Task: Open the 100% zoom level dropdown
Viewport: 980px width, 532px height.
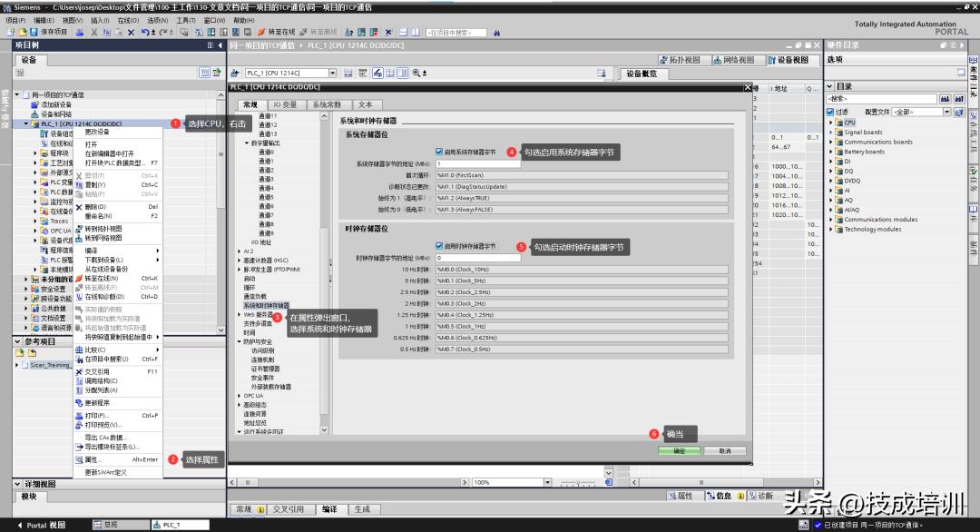Action: click(x=547, y=482)
